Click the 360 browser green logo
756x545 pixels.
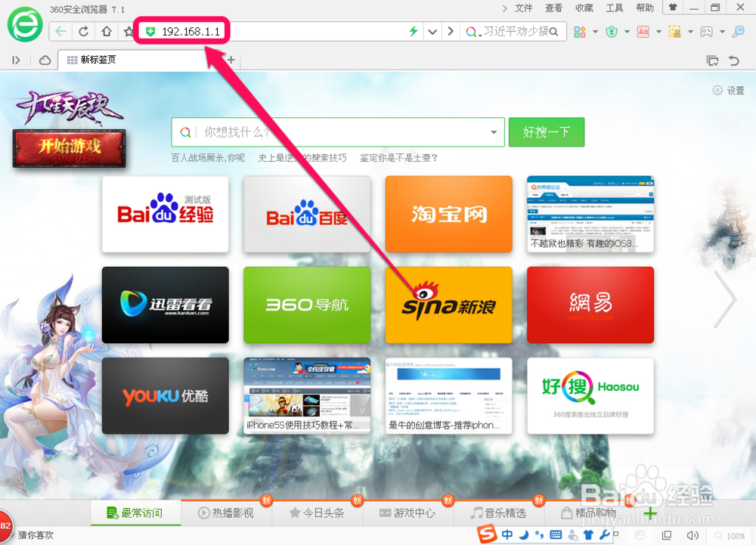click(25, 25)
